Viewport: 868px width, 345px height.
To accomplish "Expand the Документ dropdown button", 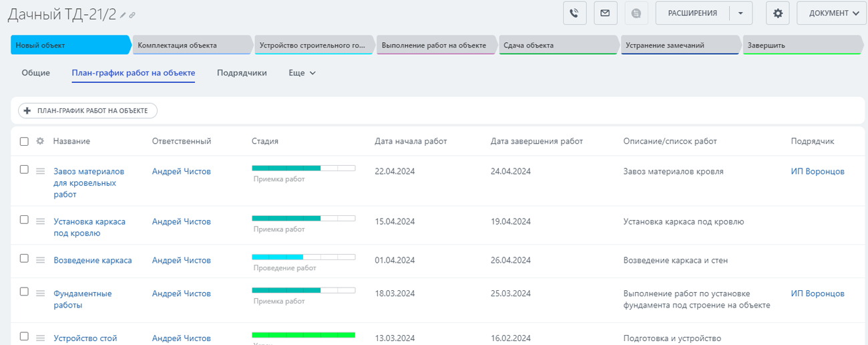I will tap(831, 13).
